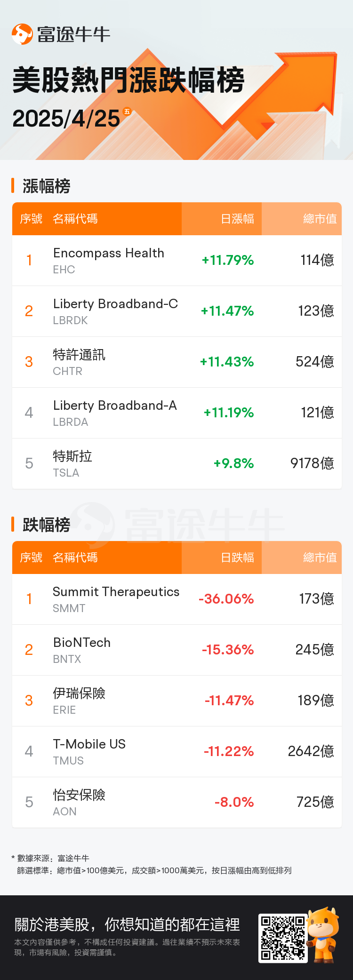This screenshot has height=980, width=353.
Task: Click the bull mascot beside the QR code
Action: 323,935
